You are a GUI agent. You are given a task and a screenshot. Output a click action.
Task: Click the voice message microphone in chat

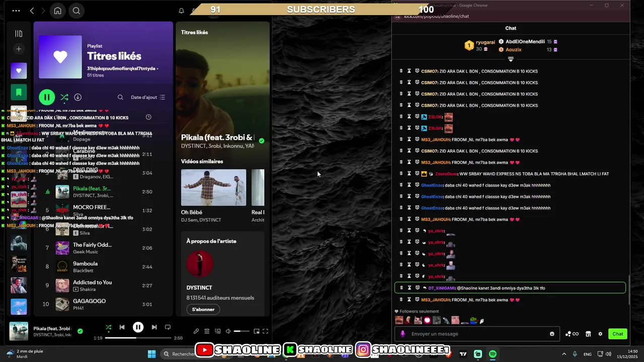[403, 334]
